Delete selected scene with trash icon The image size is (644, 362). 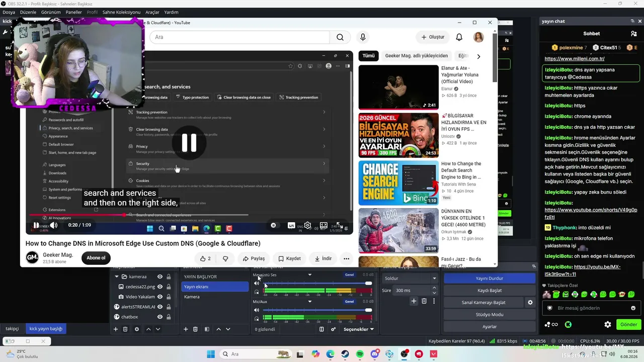(x=195, y=329)
